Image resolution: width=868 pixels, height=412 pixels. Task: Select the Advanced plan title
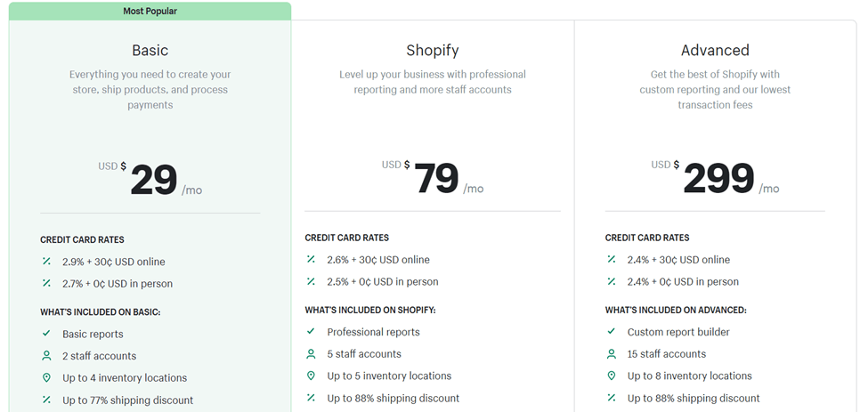715,51
